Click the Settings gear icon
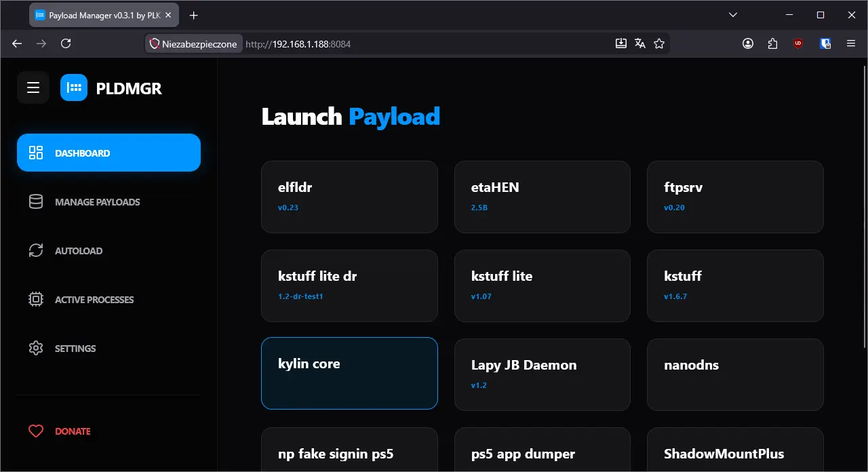The height and width of the screenshot is (472, 868). click(x=36, y=348)
